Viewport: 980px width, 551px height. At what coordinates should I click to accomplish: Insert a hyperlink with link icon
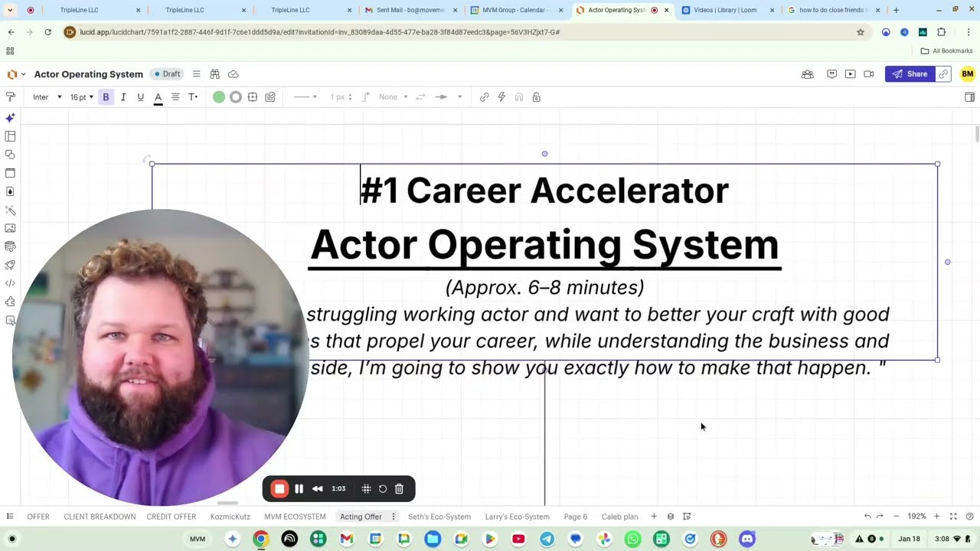coord(484,97)
